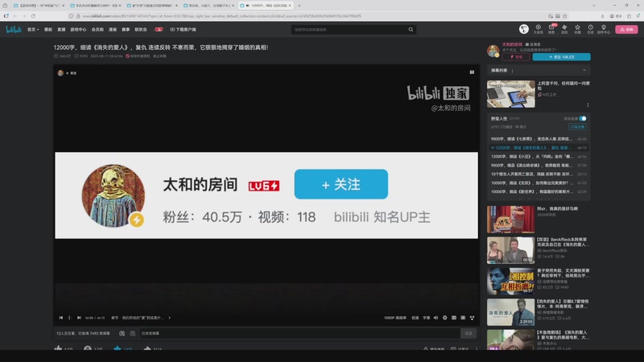Open 游戏中心 in the top navigation

(x=78, y=30)
